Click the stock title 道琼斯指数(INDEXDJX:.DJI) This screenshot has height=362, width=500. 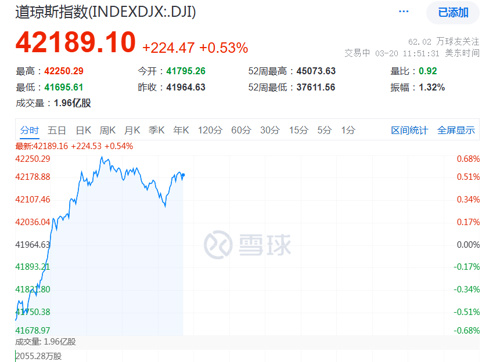point(105,12)
